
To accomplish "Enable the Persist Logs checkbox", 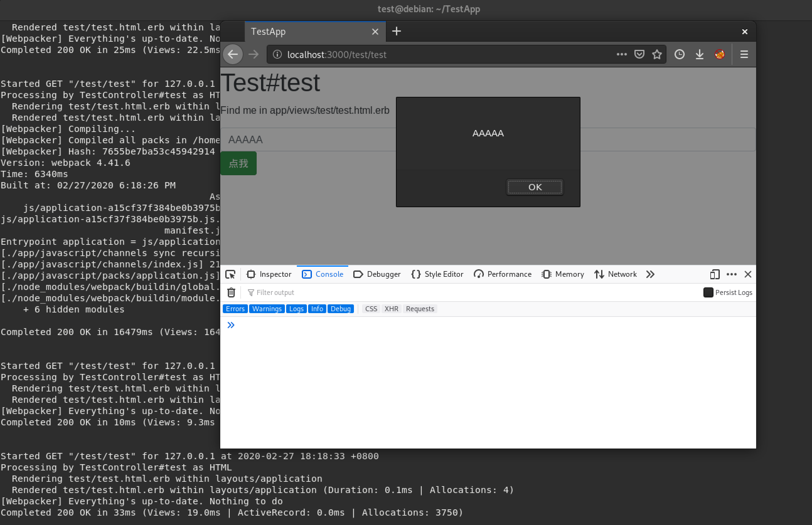I will pyautogui.click(x=708, y=292).
